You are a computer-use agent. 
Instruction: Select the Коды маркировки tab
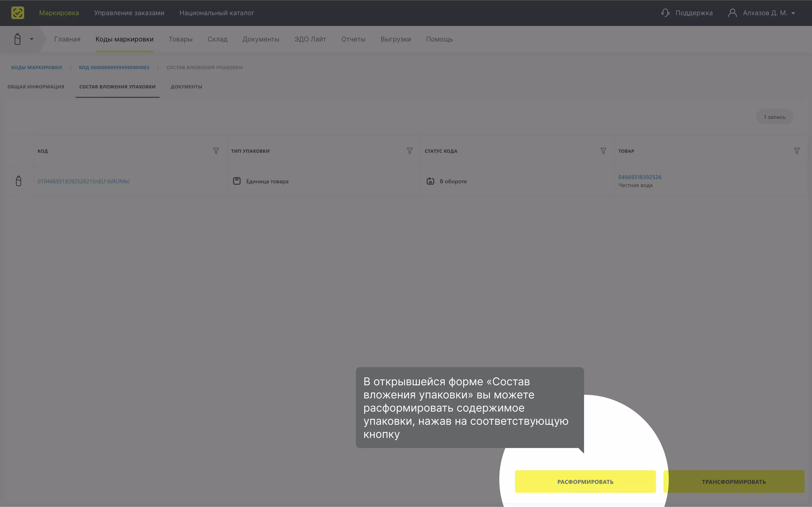125,39
